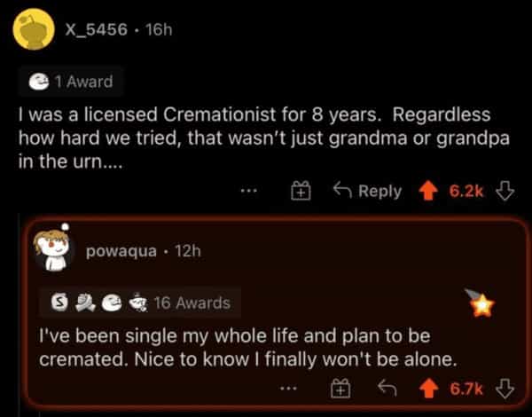Viewport: 532px width, 417px height.
Task: Open more options for powaqua's comment
Action: tap(286, 388)
